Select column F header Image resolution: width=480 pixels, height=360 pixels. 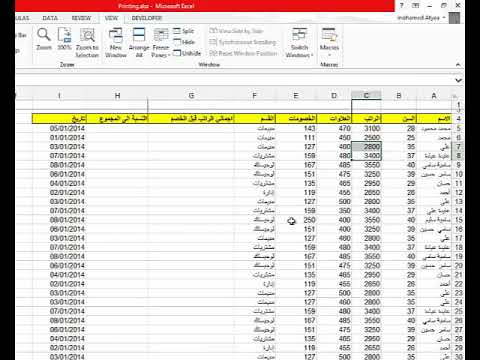pyautogui.click(x=255, y=96)
